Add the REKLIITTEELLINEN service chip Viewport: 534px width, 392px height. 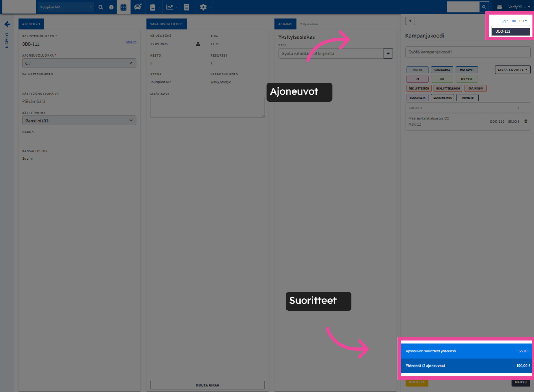(448, 89)
